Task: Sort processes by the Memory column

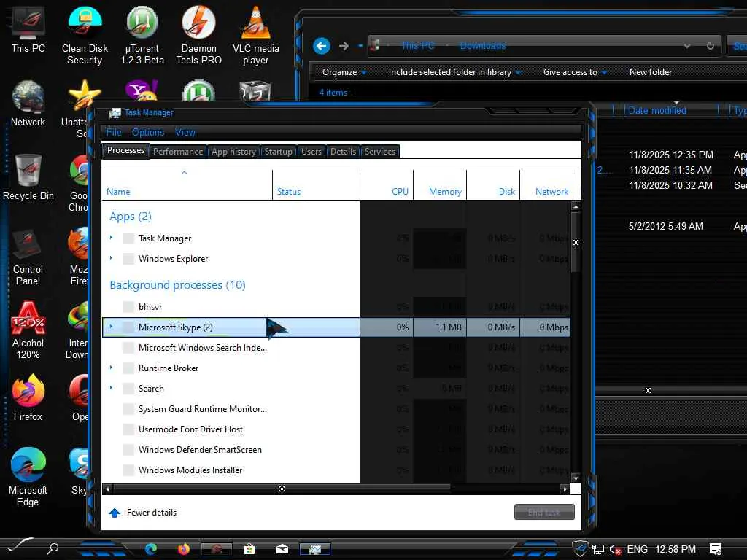Action: (x=440, y=184)
